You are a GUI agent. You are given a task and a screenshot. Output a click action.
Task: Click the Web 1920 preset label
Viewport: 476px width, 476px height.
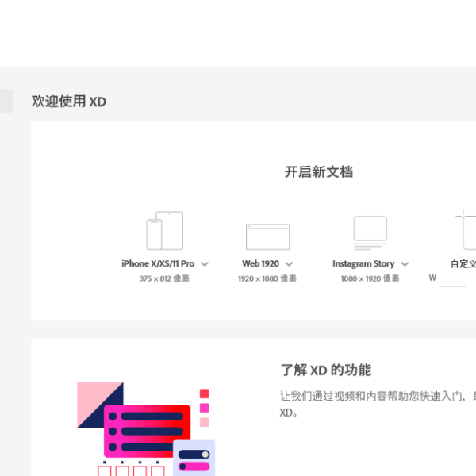(x=260, y=263)
